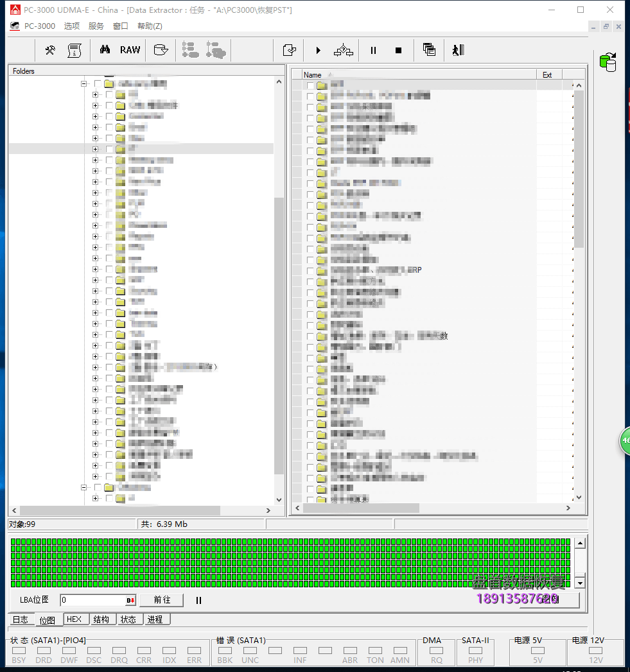Click the info scroll report icon

[74, 50]
